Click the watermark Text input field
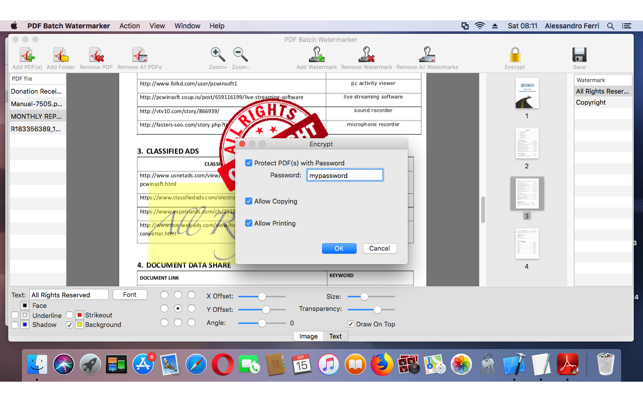 tap(69, 295)
